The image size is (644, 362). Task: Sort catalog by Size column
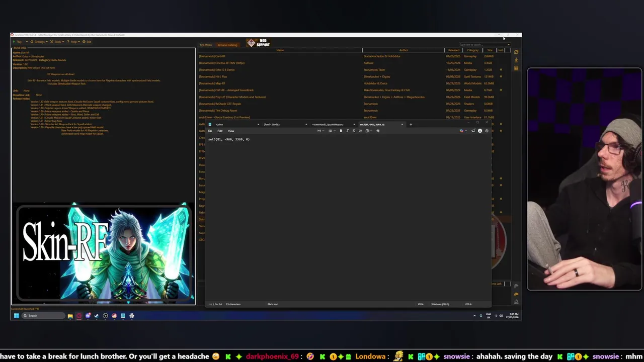490,50
